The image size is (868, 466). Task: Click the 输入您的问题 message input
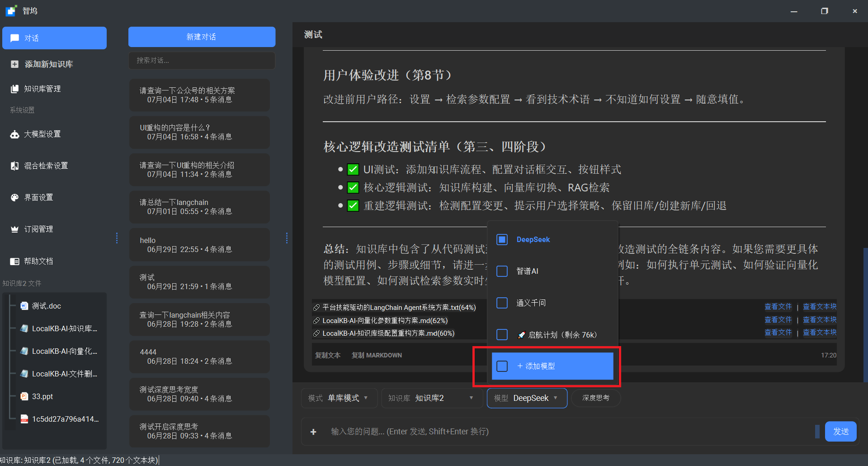[x=570, y=432]
